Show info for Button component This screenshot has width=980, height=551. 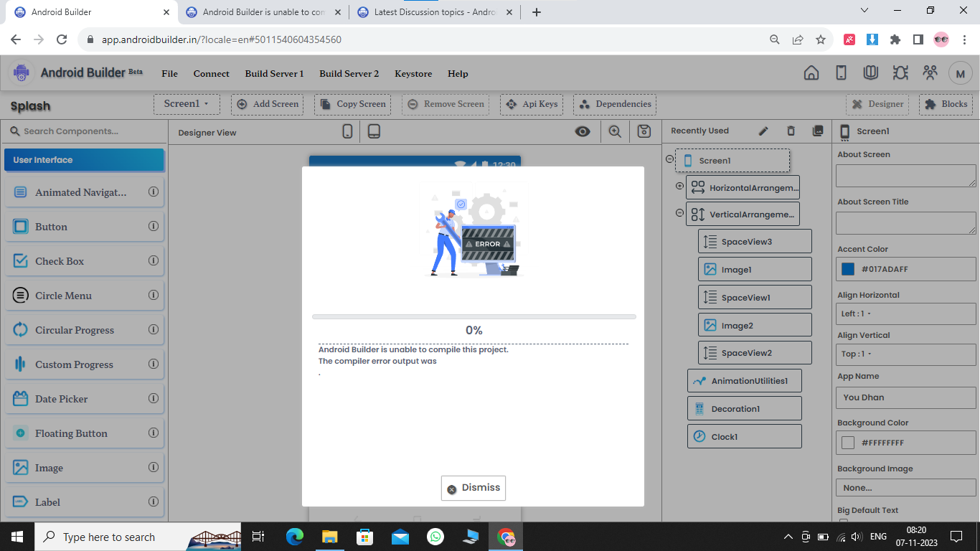pyautogui.click(x=153, y=226)
